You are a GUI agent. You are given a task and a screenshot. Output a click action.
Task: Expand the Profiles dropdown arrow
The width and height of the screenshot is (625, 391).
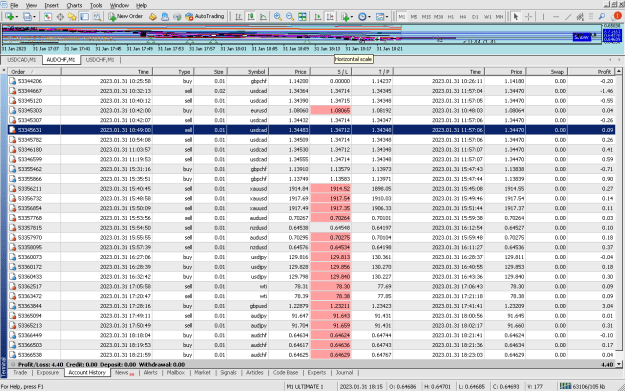click(x=34, y=17)
